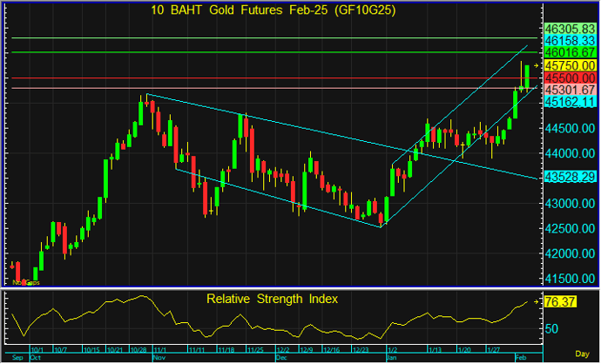Select the 43528.29 trendline price label

pos(570,177)
